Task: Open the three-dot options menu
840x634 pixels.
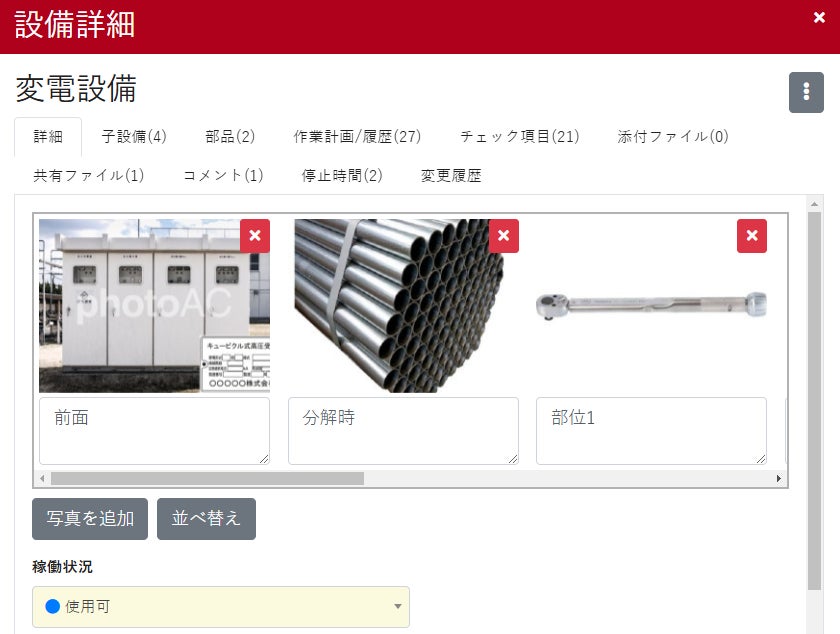Action: click(x=806, y=92)
